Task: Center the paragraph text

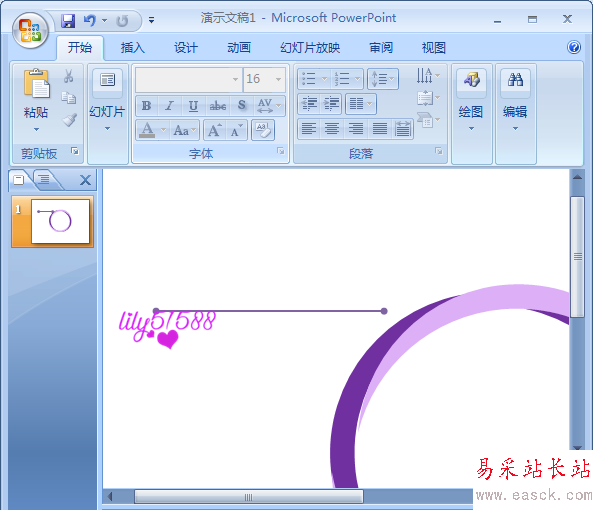Action: 332,129
